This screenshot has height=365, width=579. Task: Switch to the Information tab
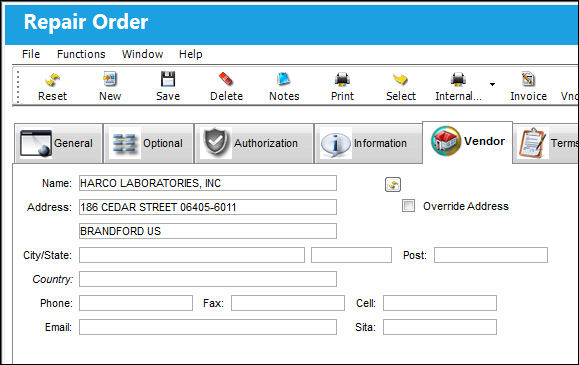(x=368, y=143)
